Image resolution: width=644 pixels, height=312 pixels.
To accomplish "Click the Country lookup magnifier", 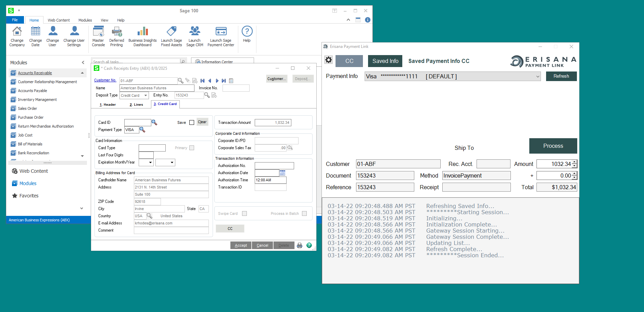I will (150, 216).
